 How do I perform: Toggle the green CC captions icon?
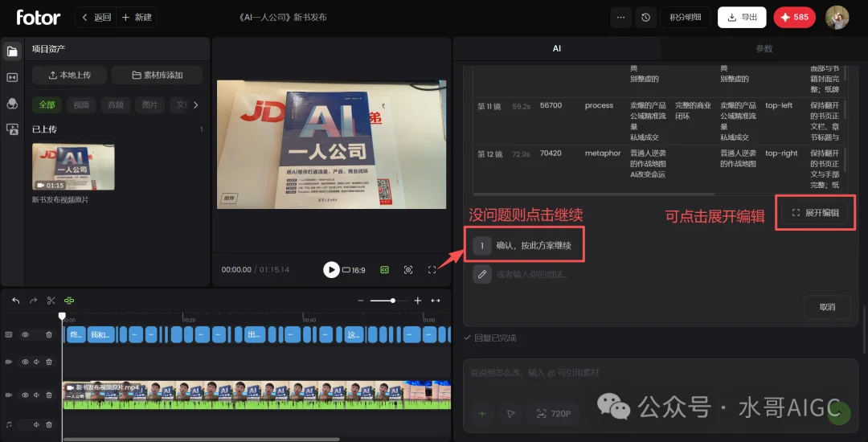(383, 270)
